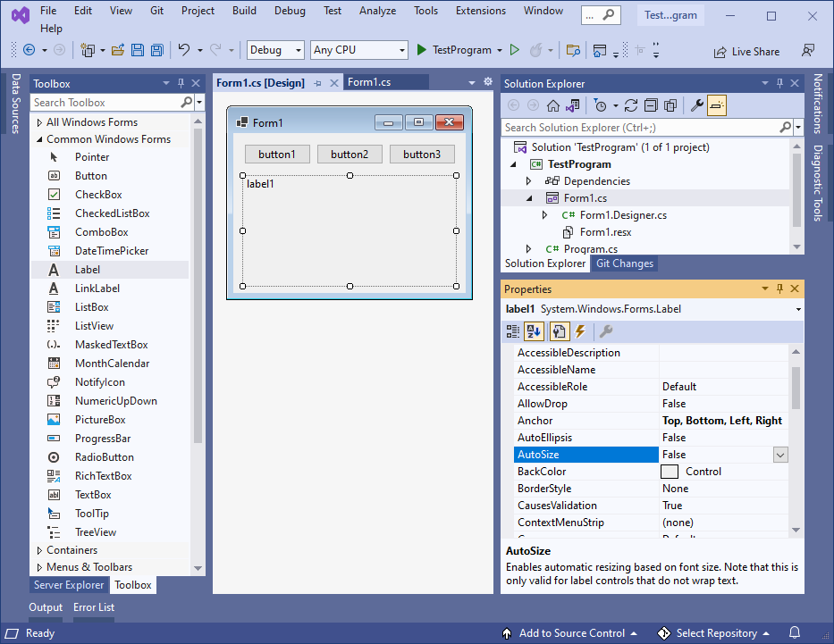This screenshot has height=644, width=834.
Task: Toggle the Categorized view button in Properties
Action: tap(513, 331)
